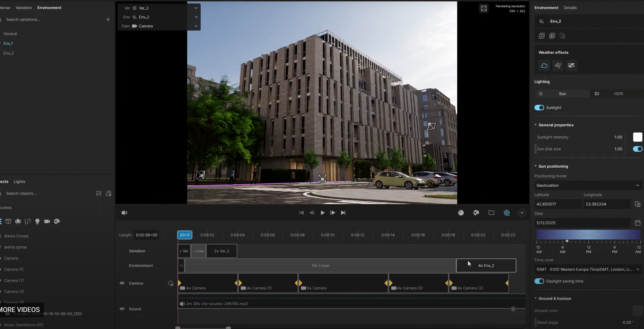
Task: Filter objects by spline path icon
Action: coord(28,221)
